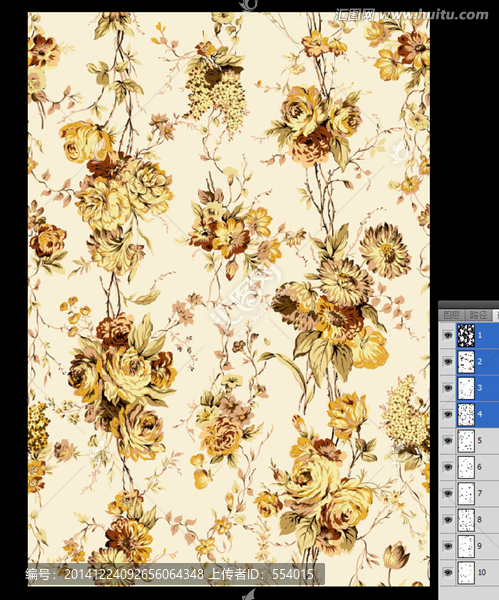Select channel 5 by its thumbnail

(x=466, y=441)
